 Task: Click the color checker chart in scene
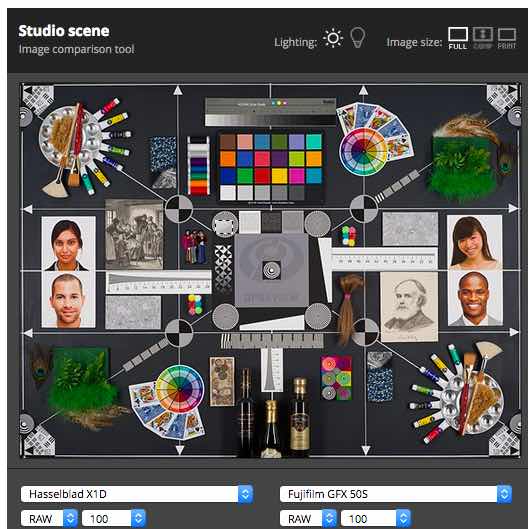(x=271, y=166)
